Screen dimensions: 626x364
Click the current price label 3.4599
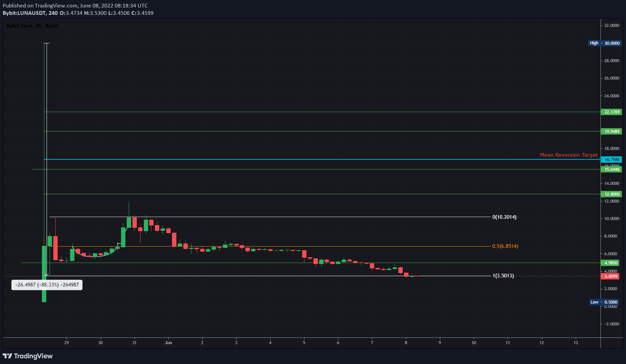[x=611, y=276]
